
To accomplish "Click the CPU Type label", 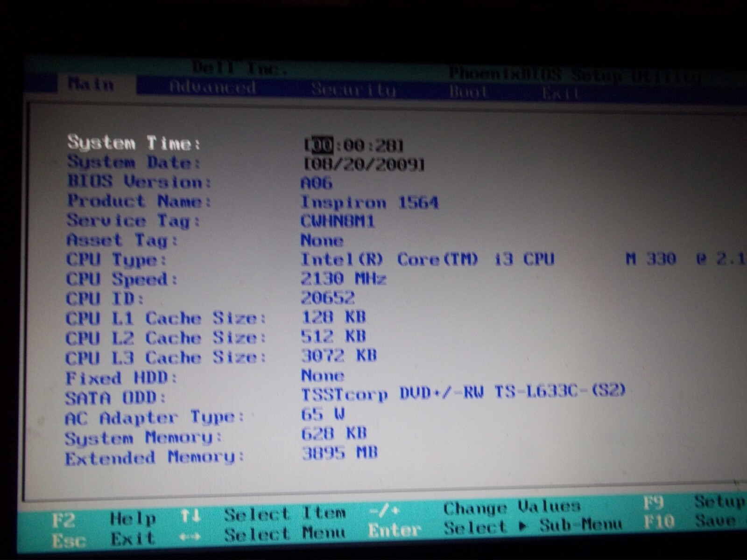I will tap(116, 259).
